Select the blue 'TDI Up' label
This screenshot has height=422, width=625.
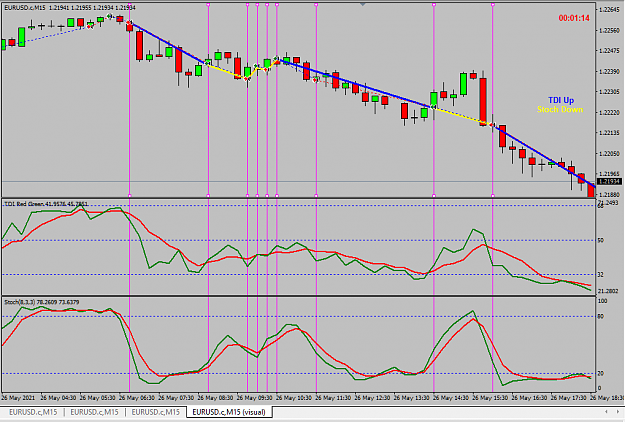(561, 100)
